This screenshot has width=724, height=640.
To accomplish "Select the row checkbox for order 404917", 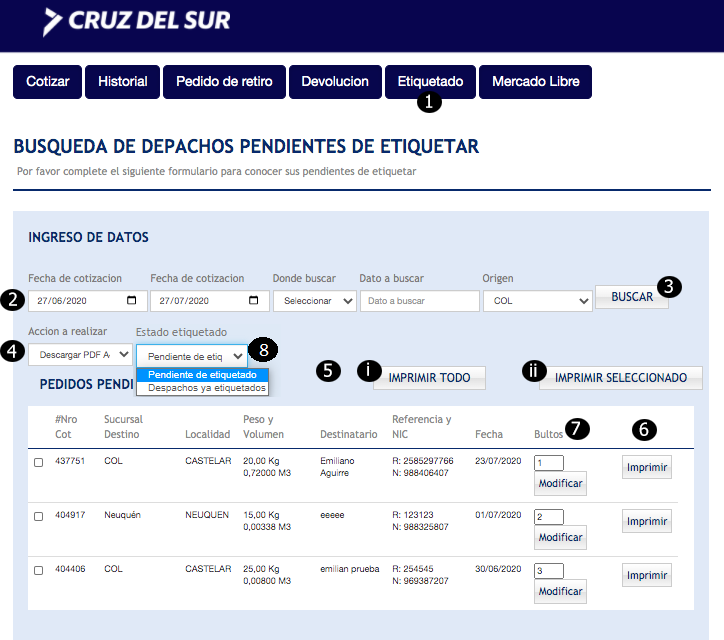I will click(x=38, y=516).
